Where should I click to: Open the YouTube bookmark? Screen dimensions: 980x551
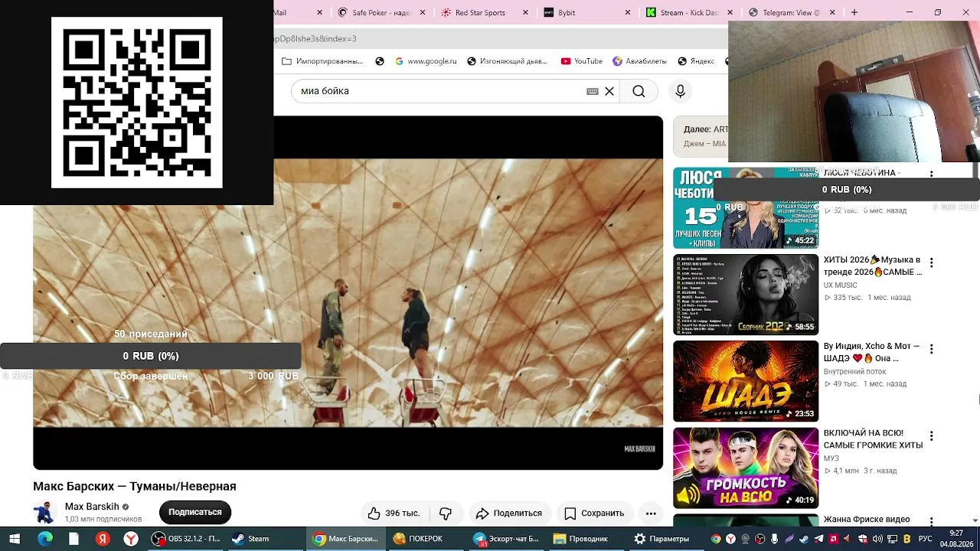582,61
